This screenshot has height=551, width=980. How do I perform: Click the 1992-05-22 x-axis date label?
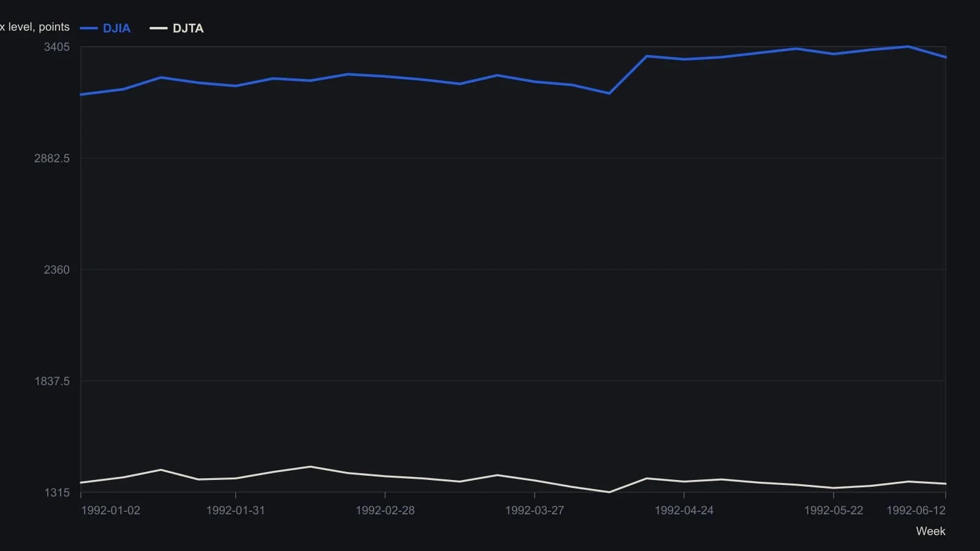click(x=834, y=511)
